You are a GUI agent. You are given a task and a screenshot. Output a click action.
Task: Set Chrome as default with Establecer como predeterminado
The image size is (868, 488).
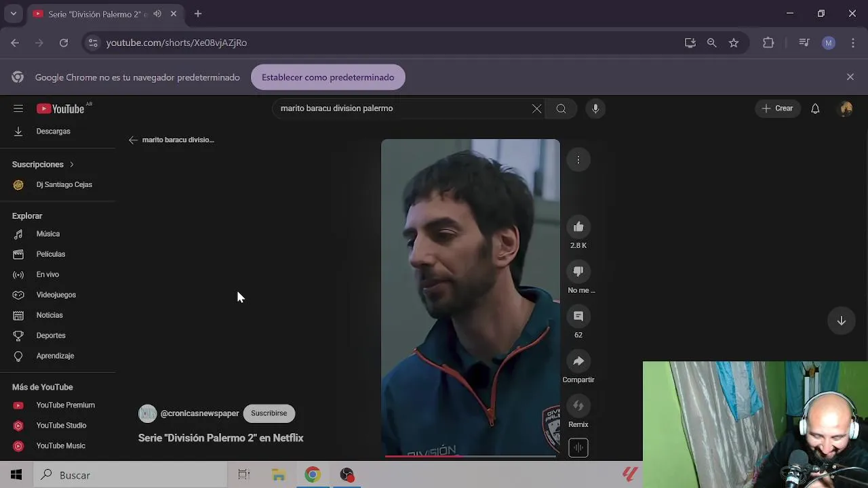328,77
